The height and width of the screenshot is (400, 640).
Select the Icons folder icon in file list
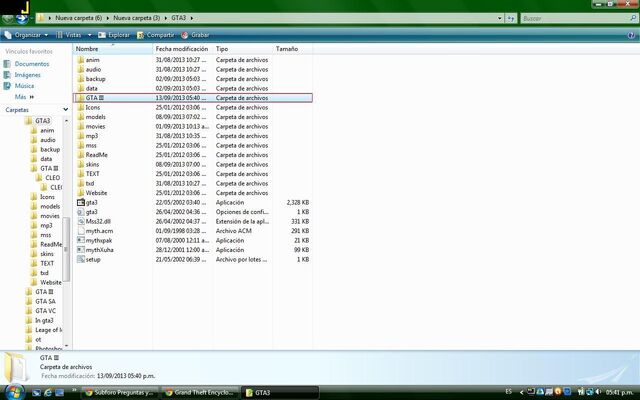click(x=80, y=107)
